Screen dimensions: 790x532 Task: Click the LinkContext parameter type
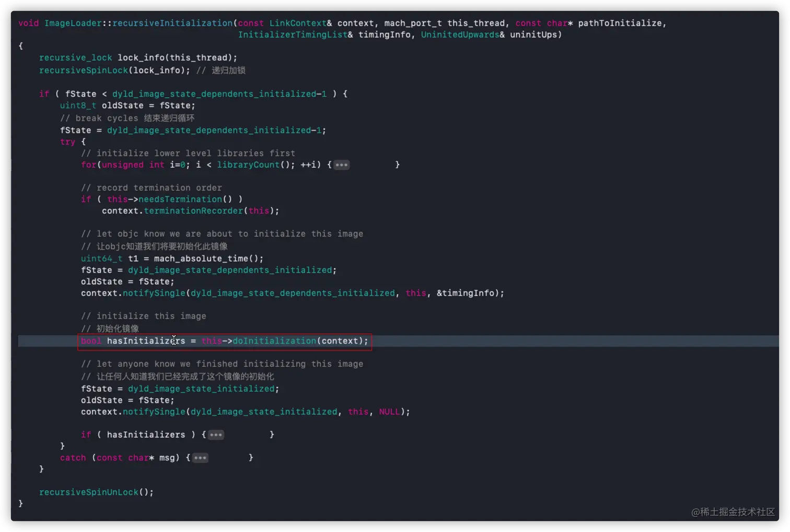pos(298,23)
